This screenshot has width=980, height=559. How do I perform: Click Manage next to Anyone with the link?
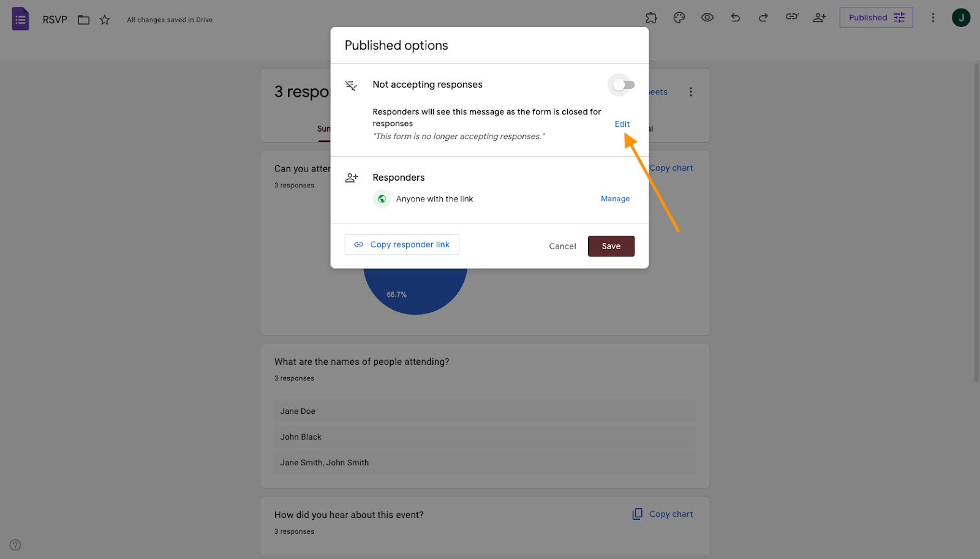615,198
